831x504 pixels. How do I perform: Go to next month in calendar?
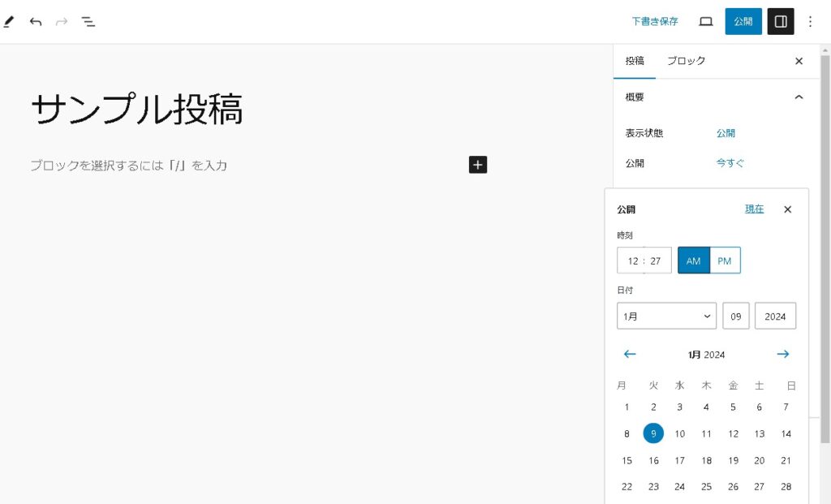coord(783,354)
